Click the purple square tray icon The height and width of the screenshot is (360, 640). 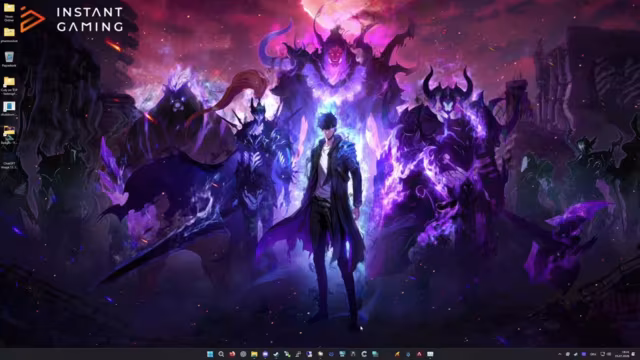[584, 354]
